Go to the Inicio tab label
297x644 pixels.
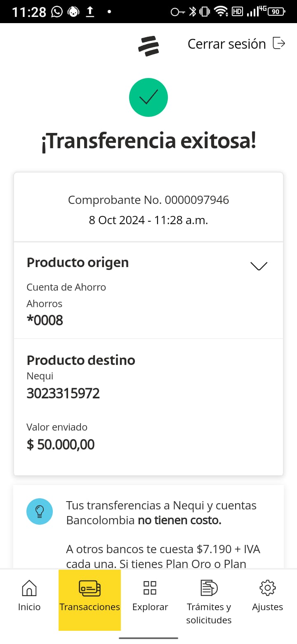coord(29,607)
